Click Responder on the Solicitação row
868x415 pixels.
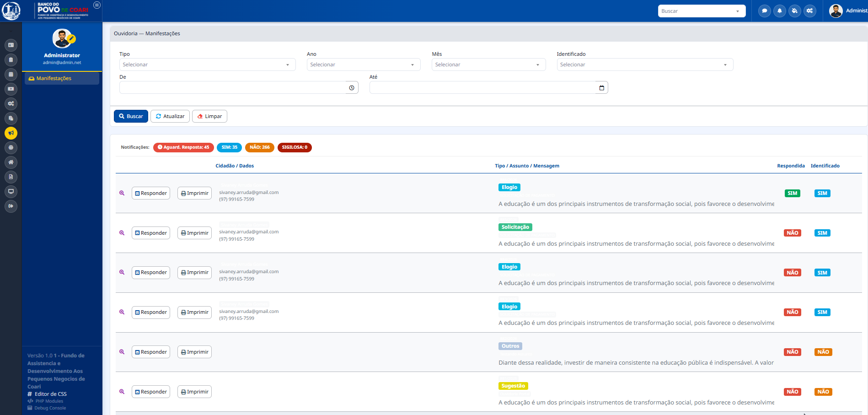151,233
